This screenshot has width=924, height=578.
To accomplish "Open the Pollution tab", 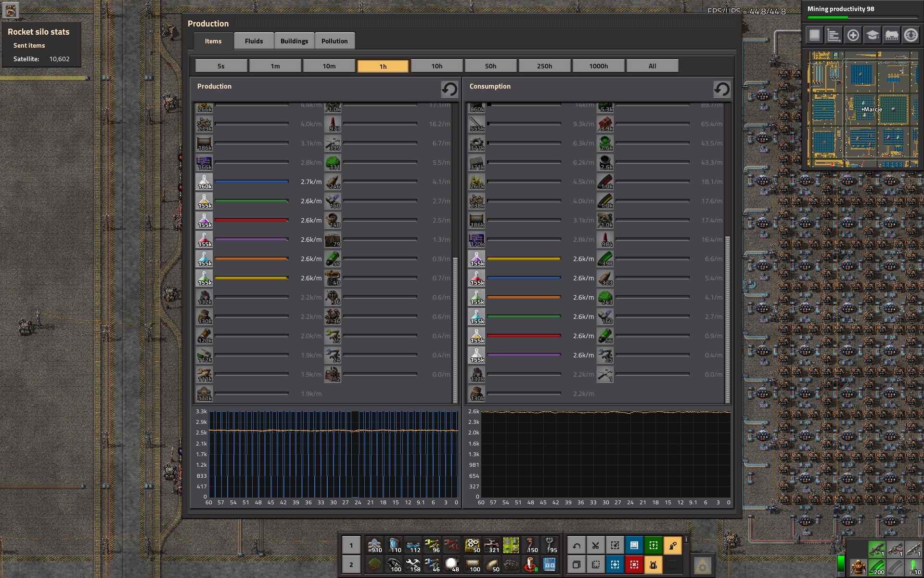I will click(x=334, y=41).
